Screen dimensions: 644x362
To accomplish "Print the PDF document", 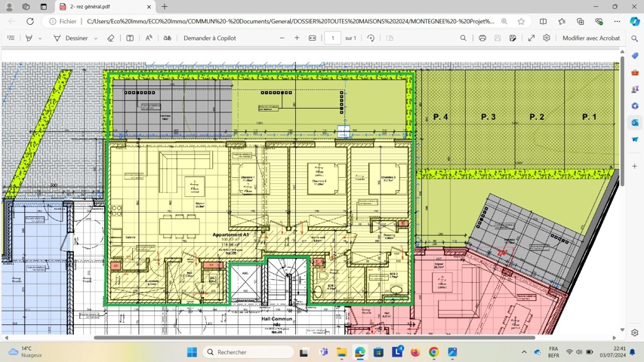I will tap(482, 38).
